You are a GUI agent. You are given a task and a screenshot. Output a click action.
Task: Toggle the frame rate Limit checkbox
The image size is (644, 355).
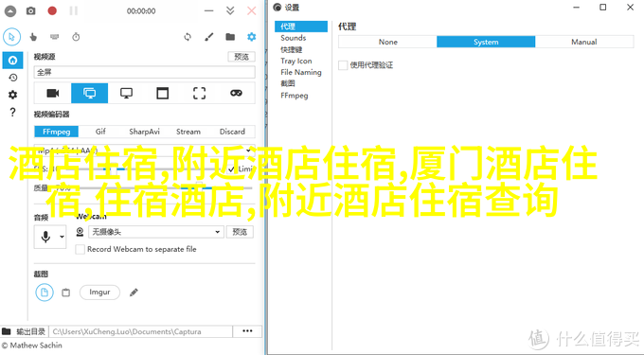pyautogui.click(x=231, y=169)
